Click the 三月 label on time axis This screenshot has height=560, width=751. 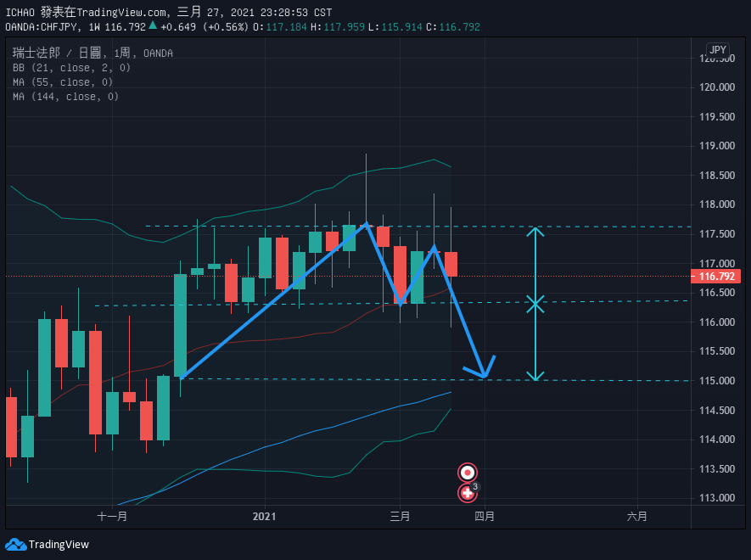(x=400, y=517)
